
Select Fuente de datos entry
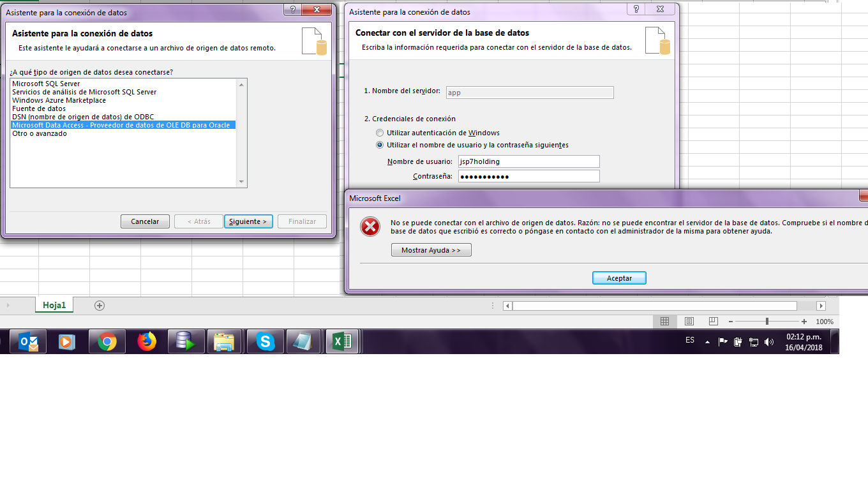(124, 108)
